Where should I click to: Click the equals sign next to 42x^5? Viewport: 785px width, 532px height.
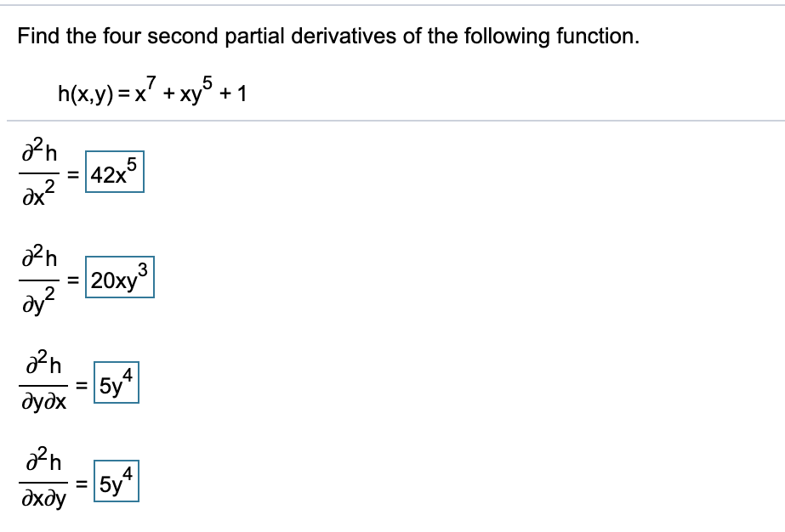72,176
